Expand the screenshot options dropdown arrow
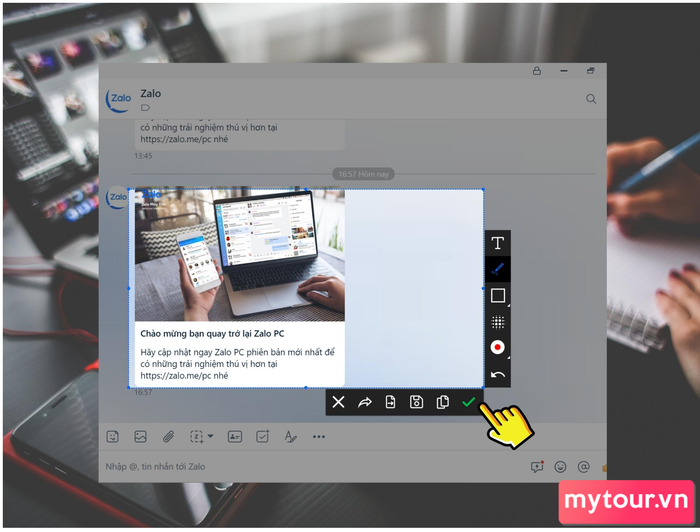The image size is (700, 532). click(x=211, y=436)
